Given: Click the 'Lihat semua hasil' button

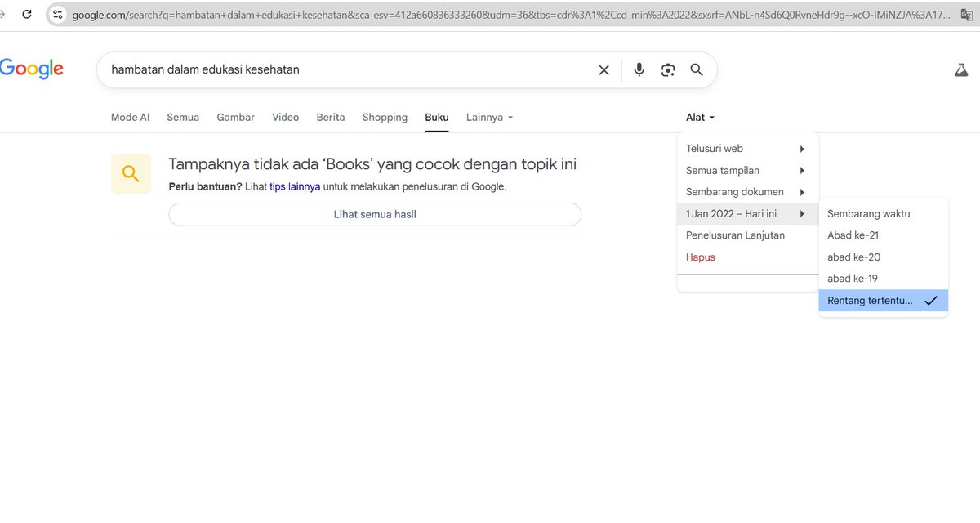Looking at the screenshot, I should click(x=374, y=213).
